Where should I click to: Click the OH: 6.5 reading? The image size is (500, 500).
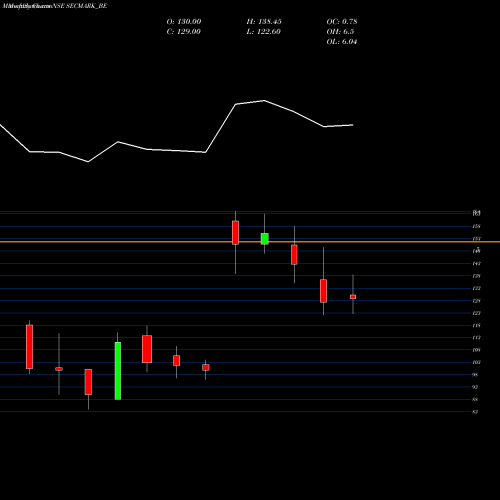coord(340,32)
